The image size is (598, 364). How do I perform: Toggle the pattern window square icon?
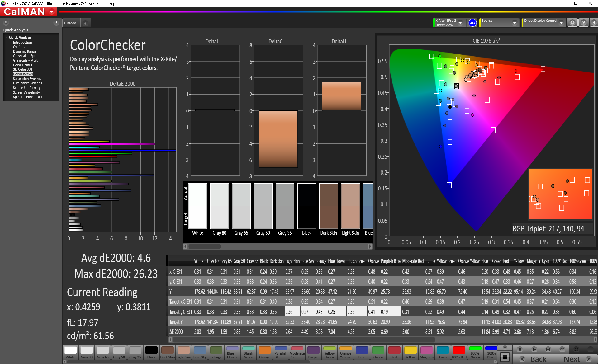[x=505, y=357]
